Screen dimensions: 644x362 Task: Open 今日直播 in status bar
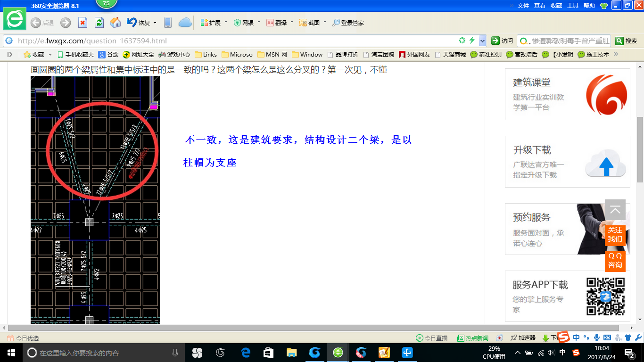point(432,338)
